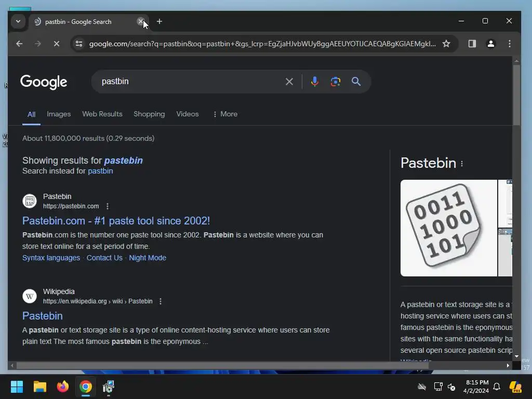Close the pastbin Google Search tab
532x399 pixels.
coord(140,21)
